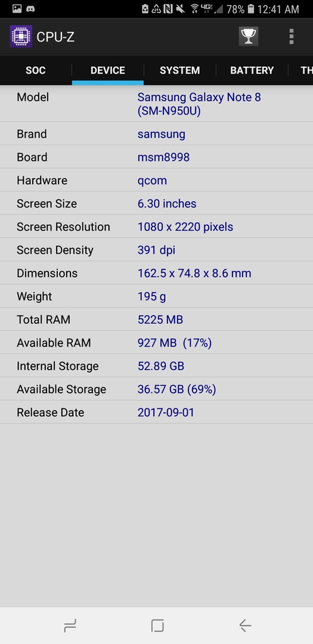Tap the NFC status icon
Screen dimensions: 313x644
pyautogui.click(x=168, y=8)
